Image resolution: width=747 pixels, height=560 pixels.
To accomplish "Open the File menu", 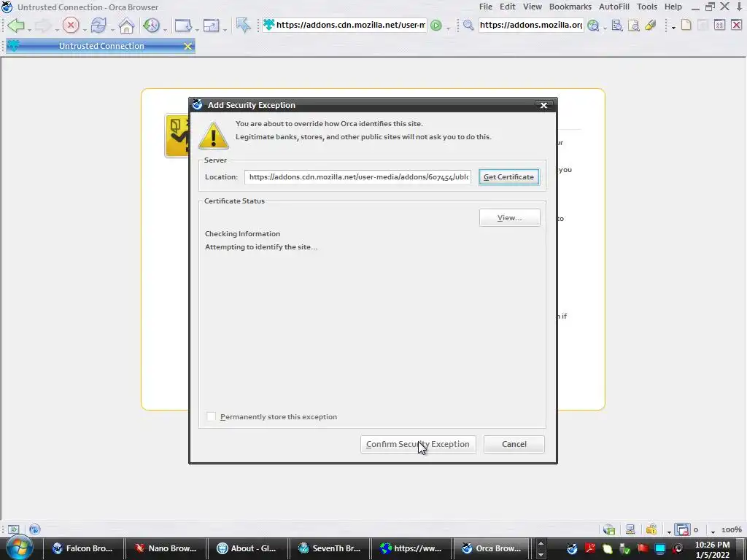I will [485, 7].
